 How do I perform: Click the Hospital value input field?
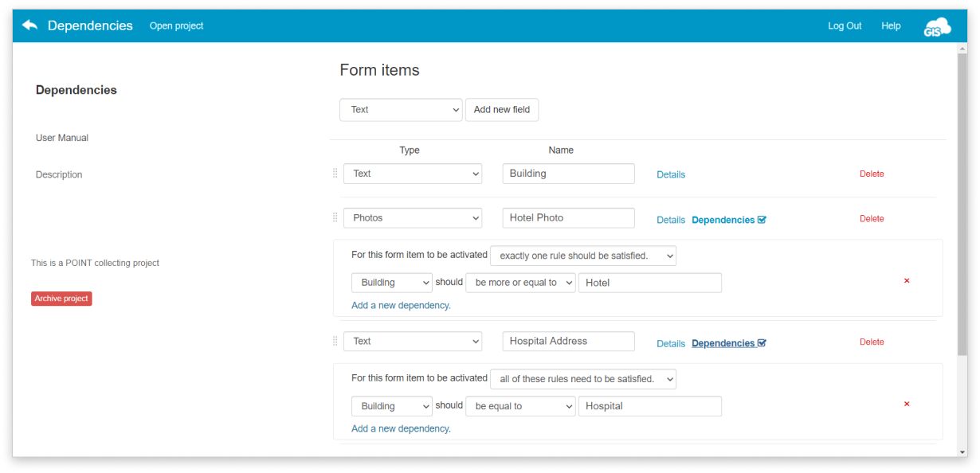tap(650, 406)
